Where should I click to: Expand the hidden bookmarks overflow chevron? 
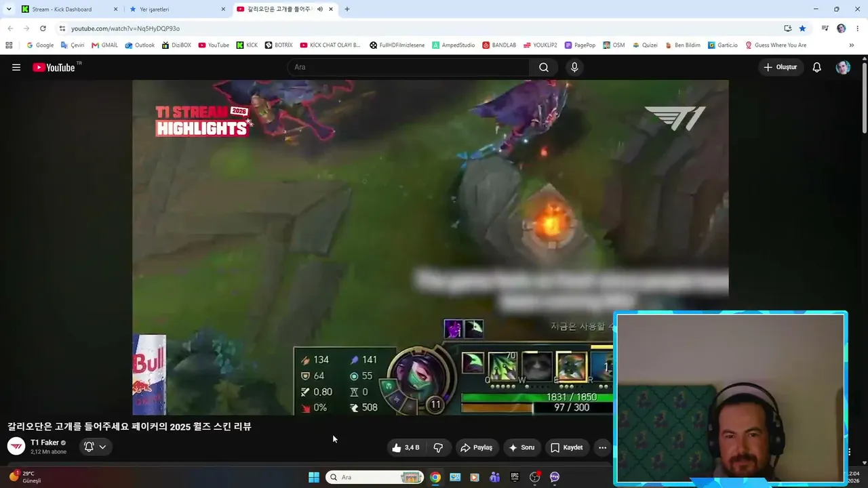click(852, 45)
